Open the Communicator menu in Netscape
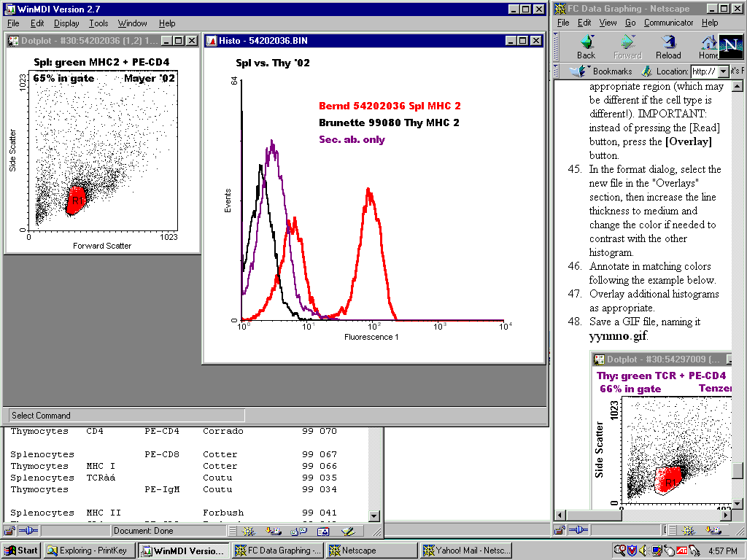747x560 pixels. (670, 23)
